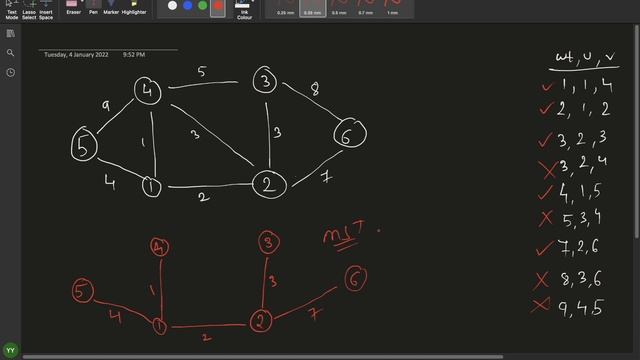Open the recent notes clock icon
The height and width of the screenshot is (360, 640).
[11, 73]
